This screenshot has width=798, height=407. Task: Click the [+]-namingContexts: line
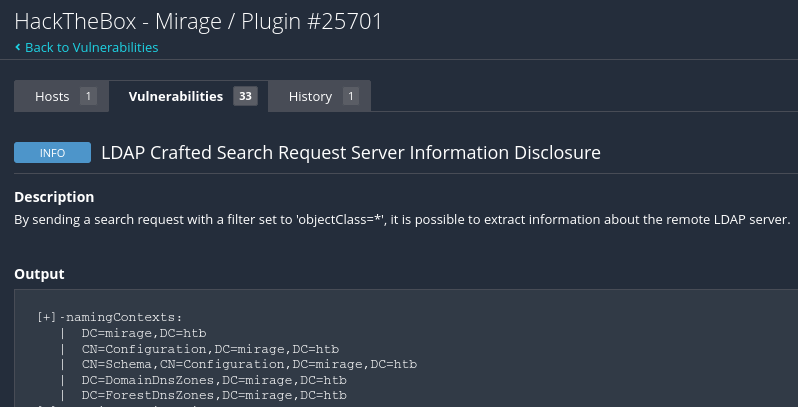click(109, 317)
